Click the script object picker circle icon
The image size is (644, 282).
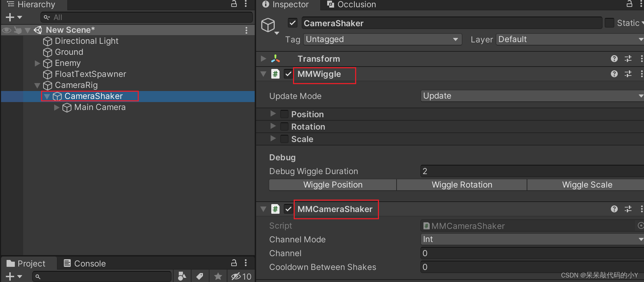click(x=641, y=225)
